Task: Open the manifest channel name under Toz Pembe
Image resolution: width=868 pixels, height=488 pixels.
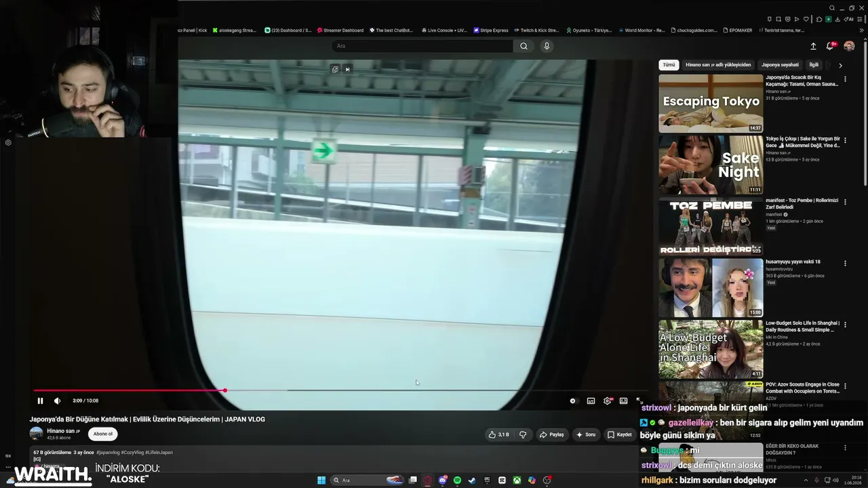Action: 774,214
